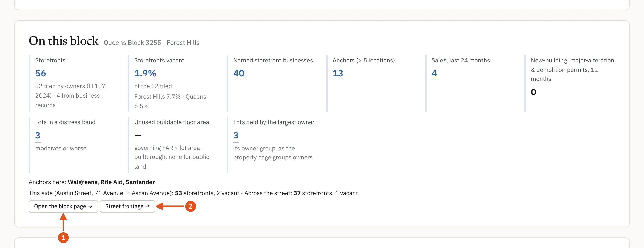Click the new-building permits label text
The width and height of the screenshot is (644, 248).
coord(572,70)
